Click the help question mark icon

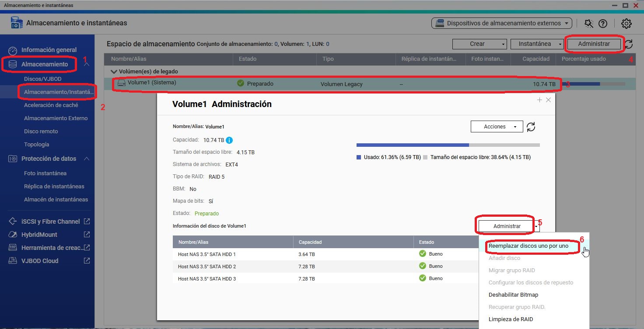pos(603,24)
